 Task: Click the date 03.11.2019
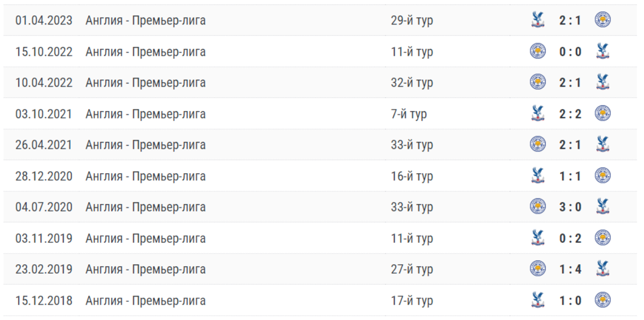[x=44, y=239]
